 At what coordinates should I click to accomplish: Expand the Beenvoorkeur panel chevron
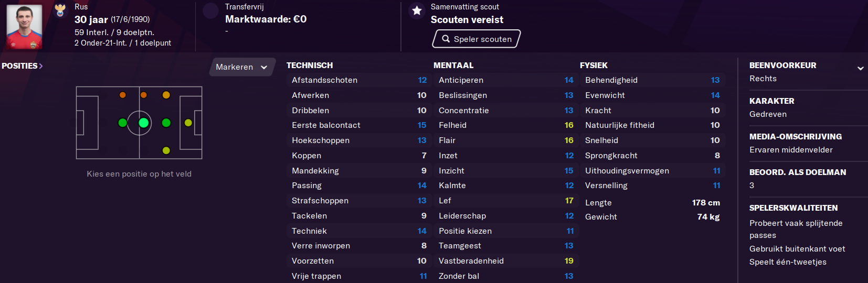860,68
